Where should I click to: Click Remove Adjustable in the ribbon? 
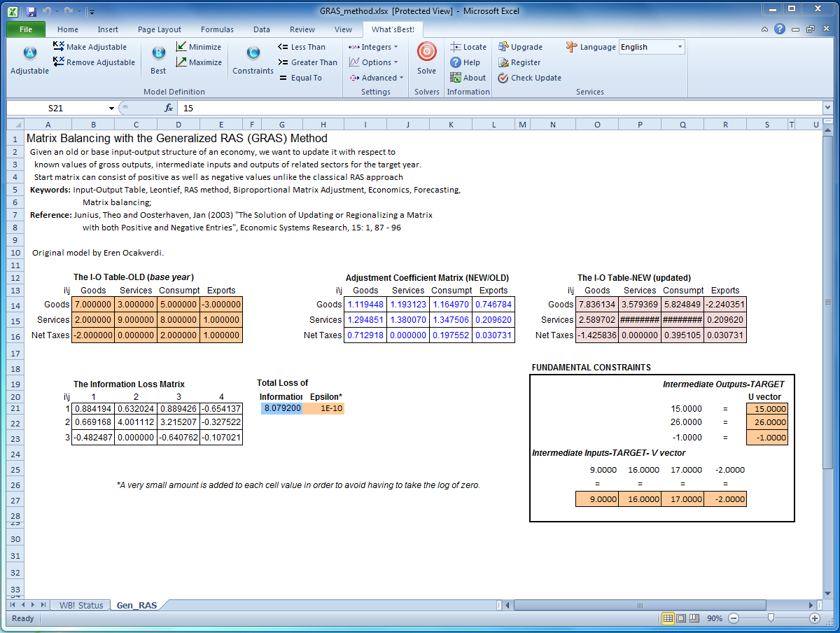(x=94, y=62)
